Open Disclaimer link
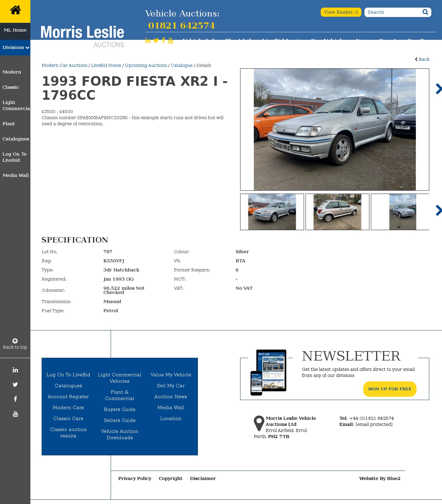The width and height of the screenshot is (442, 504). (203, 478)
